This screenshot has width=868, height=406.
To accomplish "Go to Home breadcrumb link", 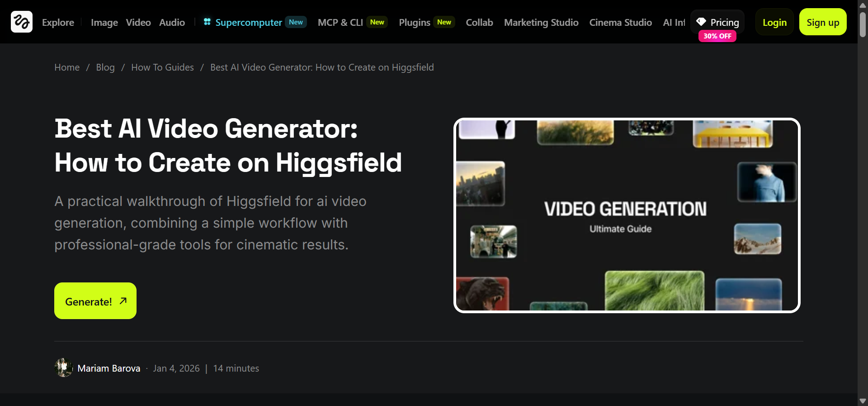I will (x=67, y=67).
